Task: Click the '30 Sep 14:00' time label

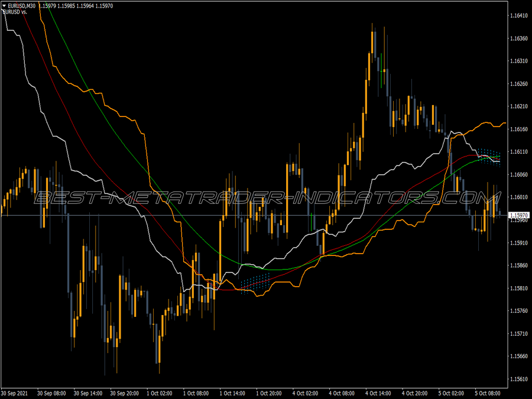Action: (x=88, y=393)
